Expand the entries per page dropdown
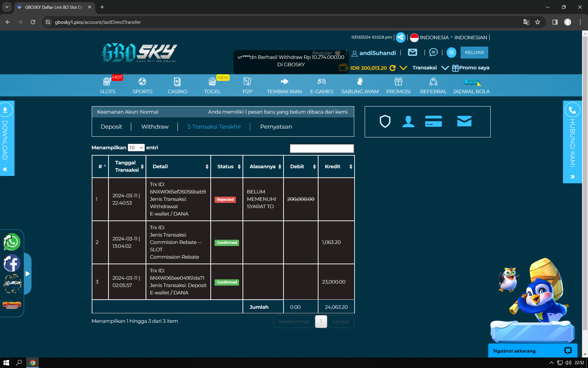588x368 pixels. 136,148
